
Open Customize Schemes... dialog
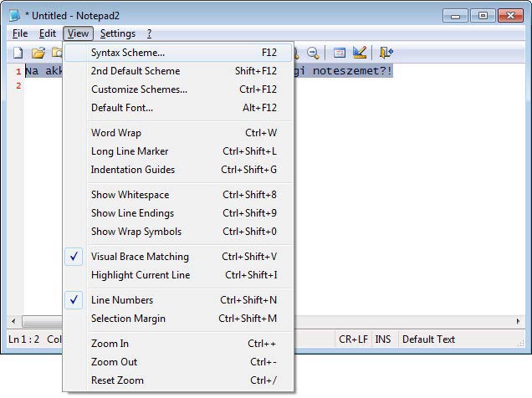pos(178,89)
